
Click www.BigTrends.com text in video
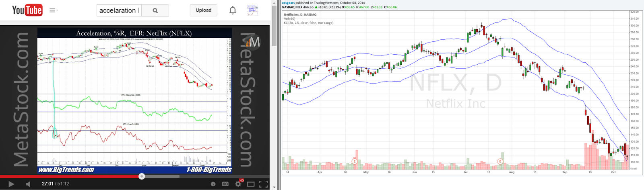(66, 170)
